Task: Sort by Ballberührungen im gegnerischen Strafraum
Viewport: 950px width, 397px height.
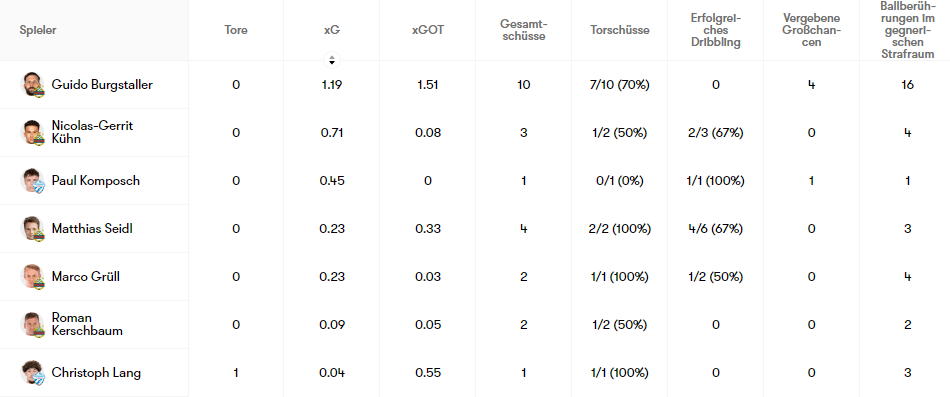Action: (907, 30)
